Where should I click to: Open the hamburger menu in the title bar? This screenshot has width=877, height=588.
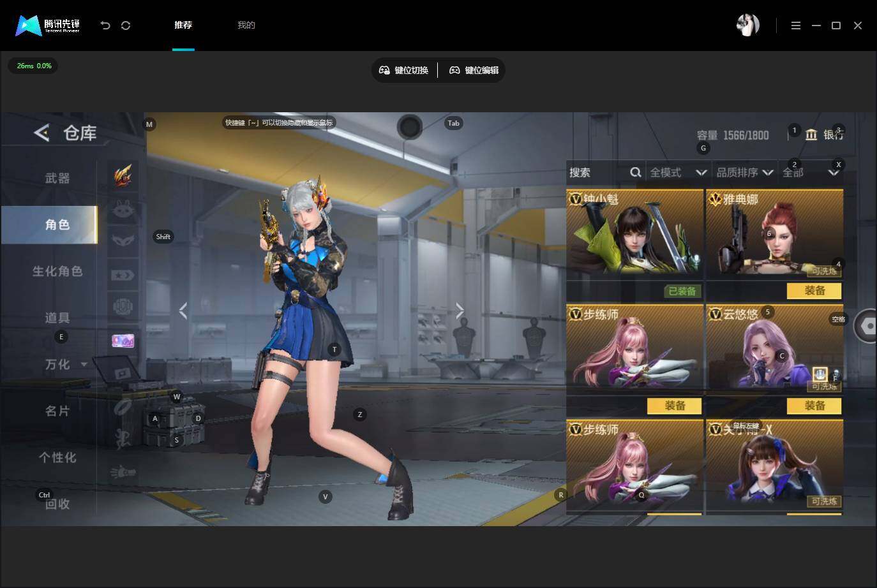click(796, 26)
